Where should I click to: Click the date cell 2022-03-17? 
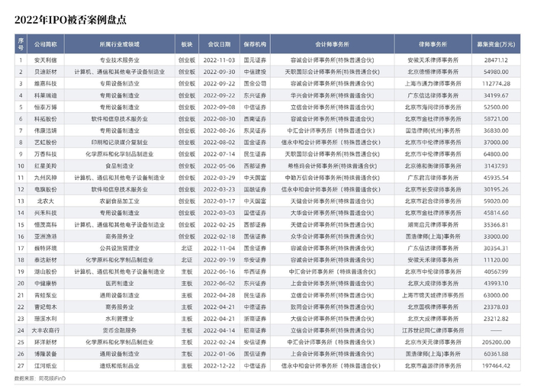pos(220,201)
